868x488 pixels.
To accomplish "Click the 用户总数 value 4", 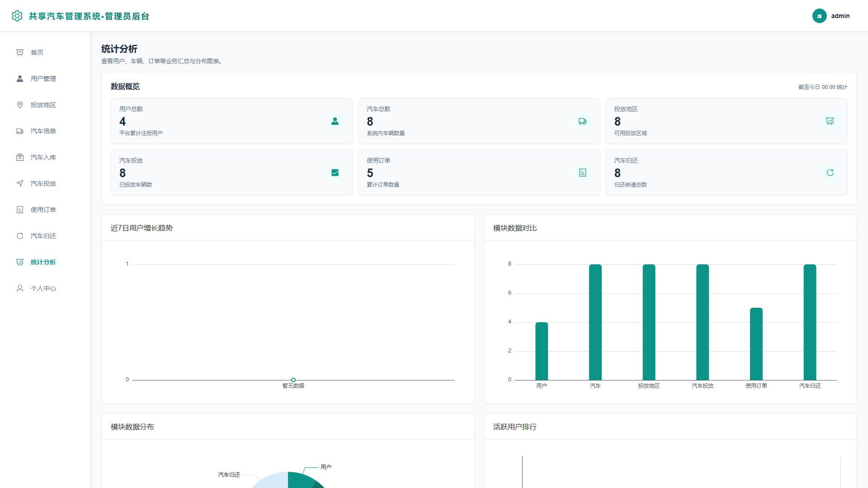I will click(123, 122).
